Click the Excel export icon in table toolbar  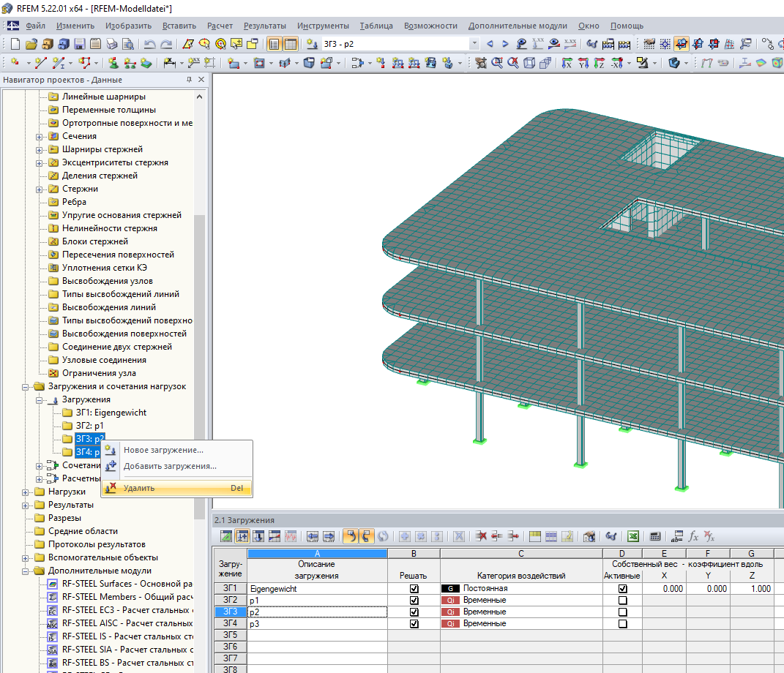pyautogui.click(x=633, y=537)
